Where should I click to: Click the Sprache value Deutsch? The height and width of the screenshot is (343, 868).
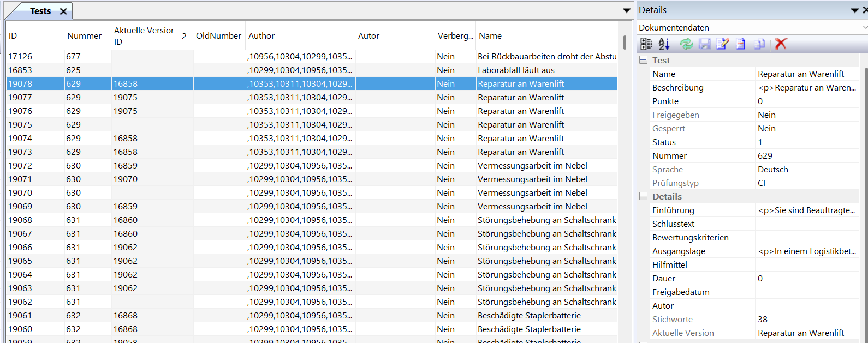(807, 169)
